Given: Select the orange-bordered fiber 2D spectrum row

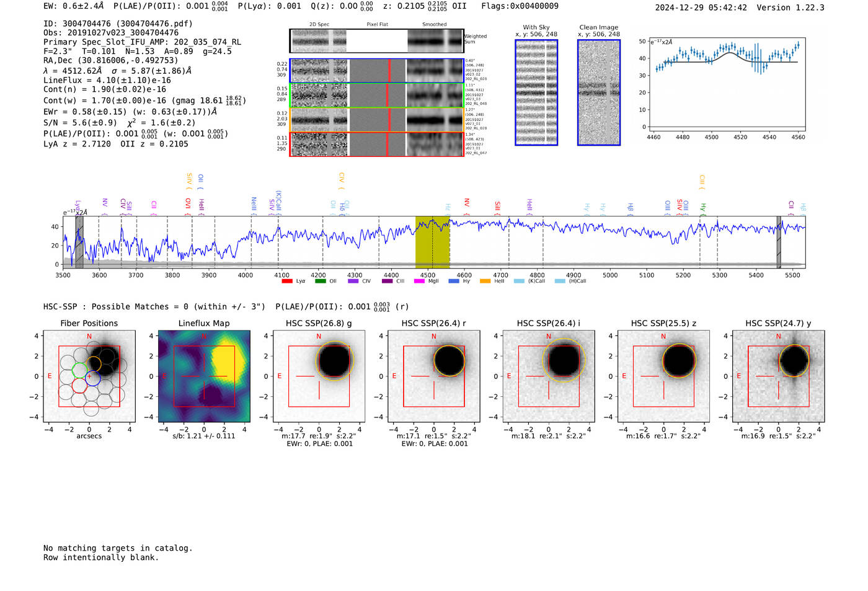Looking at the screenshot, I should click(377, 120).
